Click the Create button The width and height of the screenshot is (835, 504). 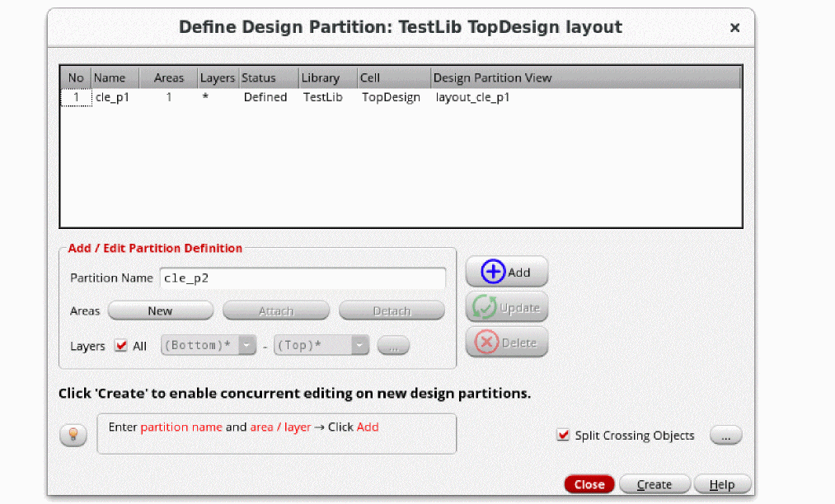tap(654, 484)
